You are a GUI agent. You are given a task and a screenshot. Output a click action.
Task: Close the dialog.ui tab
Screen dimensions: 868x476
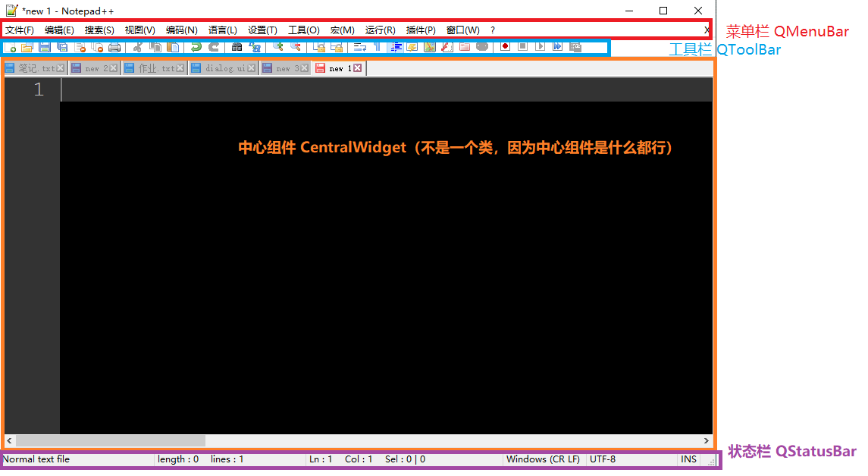pos(252,68)
